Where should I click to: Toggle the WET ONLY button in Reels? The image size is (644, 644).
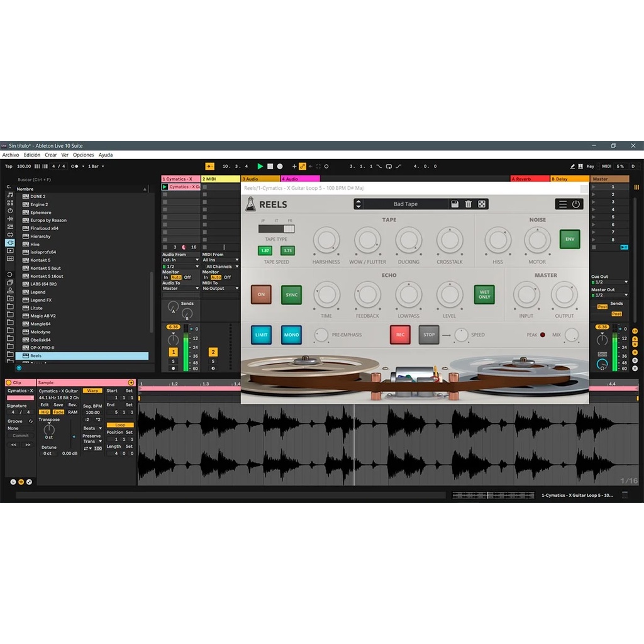(484, 294)
